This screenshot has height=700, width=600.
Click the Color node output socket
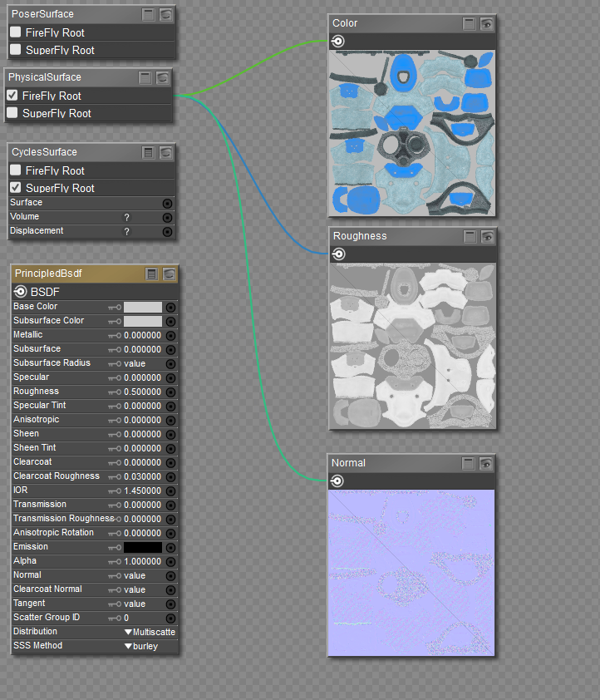click(338, 42)
